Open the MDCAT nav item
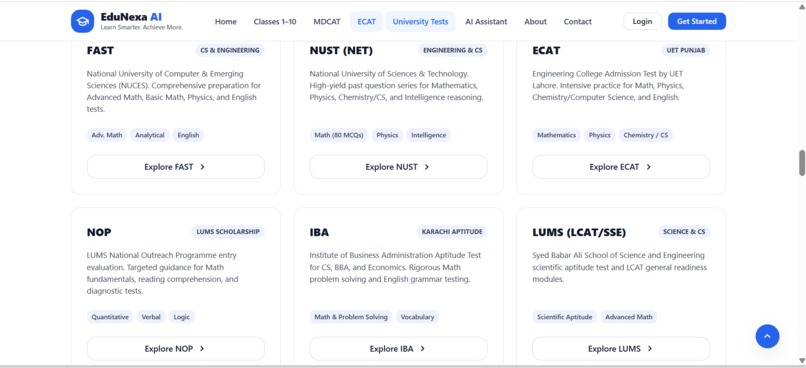Screen dimensions: 806x368 [327, 22]
